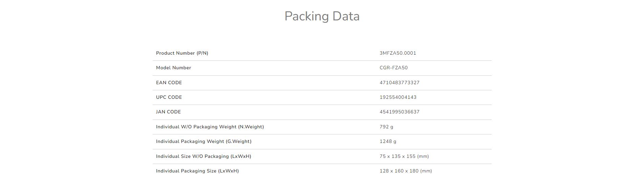The width and height of the screenshot is (644, 183).
Task: Click the JAN CODE label
Action: point(168,112)
